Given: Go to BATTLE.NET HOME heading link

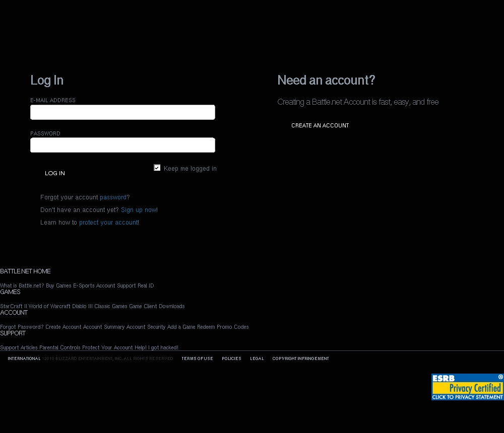Looking at the screenshot, I should coord(25,271).
